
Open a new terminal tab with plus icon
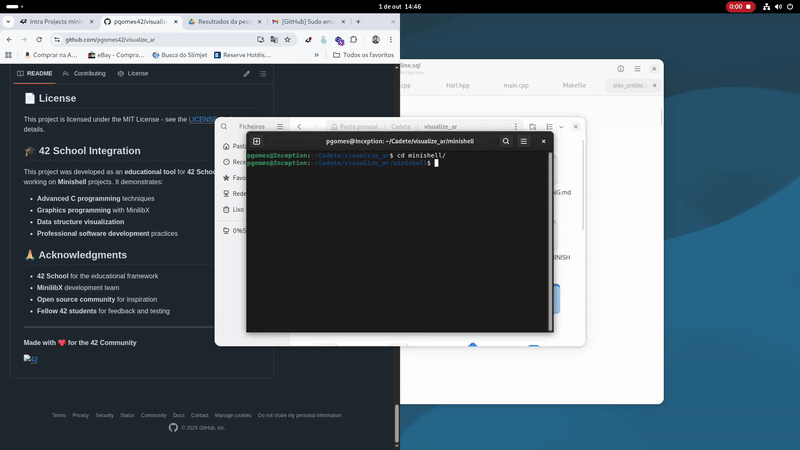(257, 141)
